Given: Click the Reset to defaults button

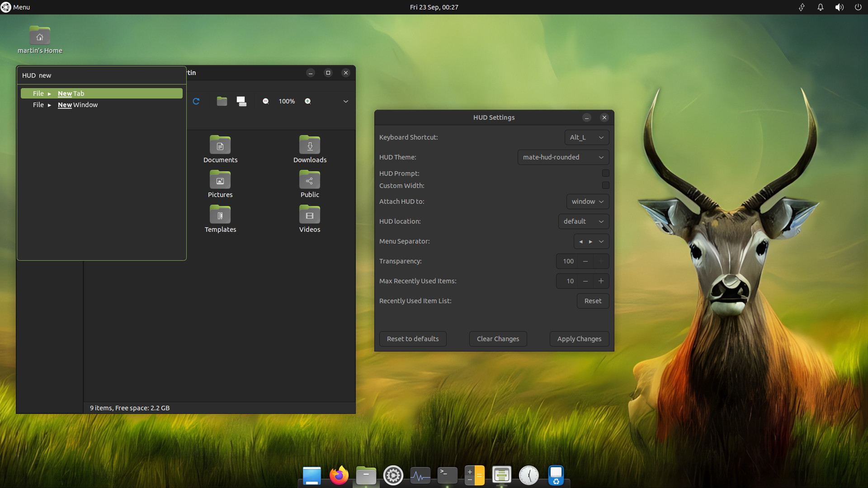Looking at the screenshot, I should tap(413, 338).
